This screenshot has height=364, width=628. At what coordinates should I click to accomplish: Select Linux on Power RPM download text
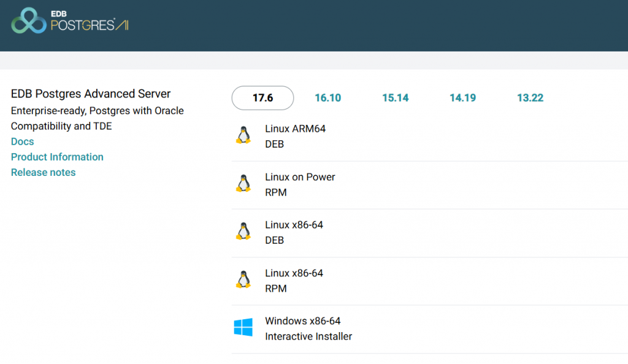300,184
